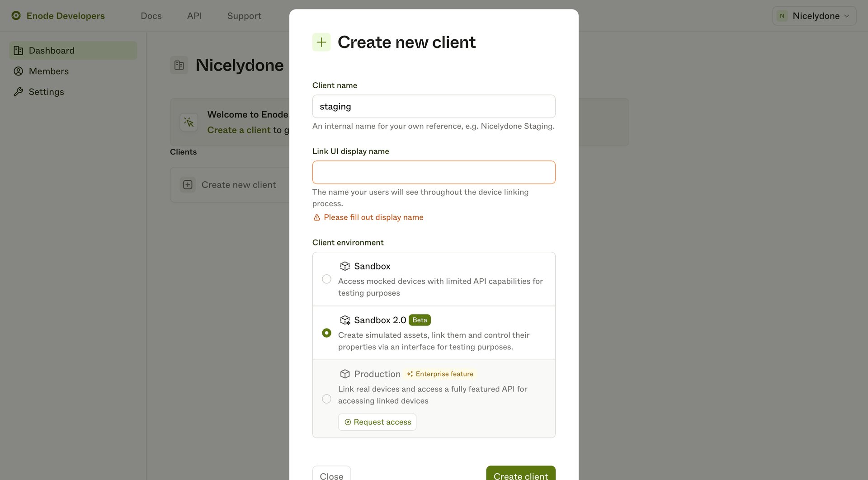This screenshot has height=480, width=868.
Task: Click the Create client button
Action: 520,475
